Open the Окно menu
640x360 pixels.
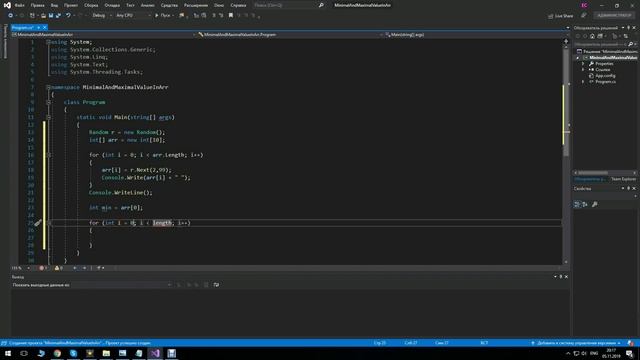click(x=219, y=5)
